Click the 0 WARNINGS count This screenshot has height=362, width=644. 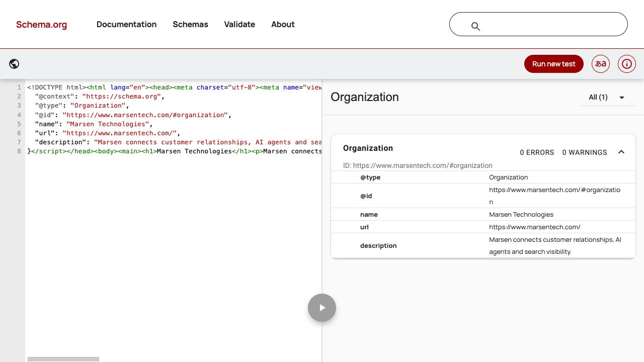click(x=585, y=152)
